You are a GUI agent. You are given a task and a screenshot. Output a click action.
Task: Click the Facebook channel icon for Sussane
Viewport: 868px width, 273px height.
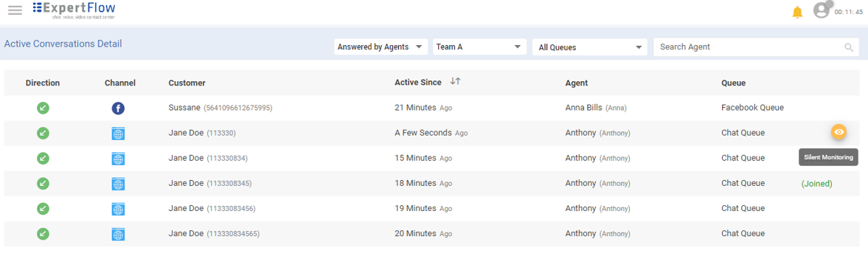[x=118, y=108]
